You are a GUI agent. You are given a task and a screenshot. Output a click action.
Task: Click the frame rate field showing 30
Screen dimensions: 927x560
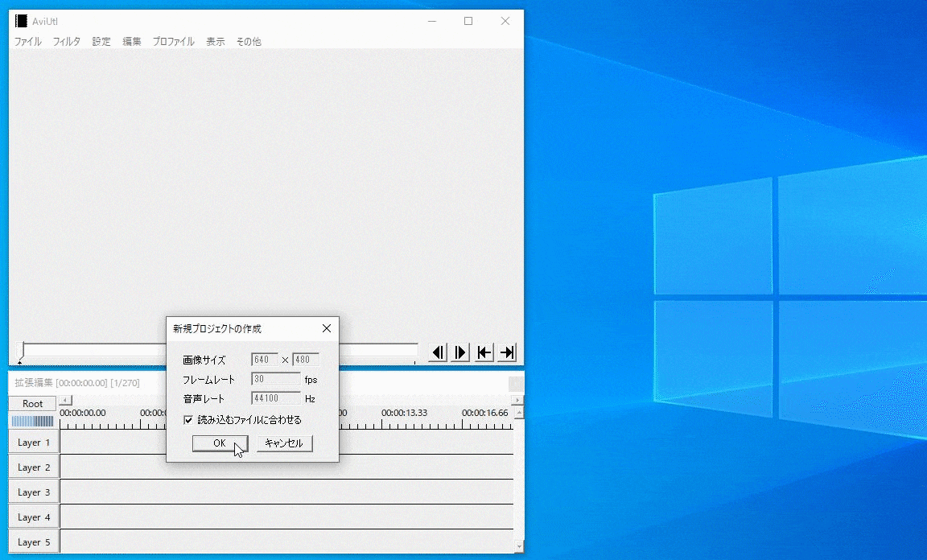[x=275, y=379]
